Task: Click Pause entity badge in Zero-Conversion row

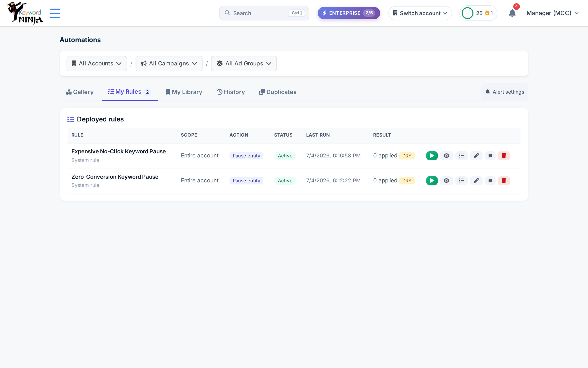Action: click(246, 181)
